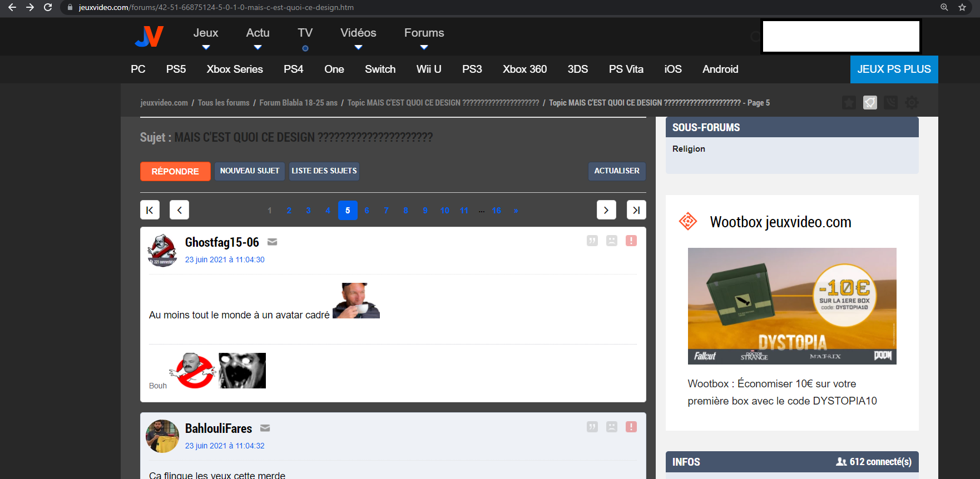Expand the Jeux dropdown menu
This screenshot has height=479, width=980.
pyautogui.click(x=206, y=37)
